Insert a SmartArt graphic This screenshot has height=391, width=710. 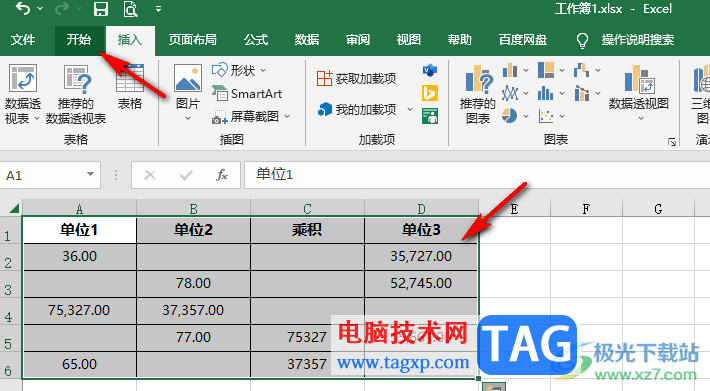(x=247, y=94)
